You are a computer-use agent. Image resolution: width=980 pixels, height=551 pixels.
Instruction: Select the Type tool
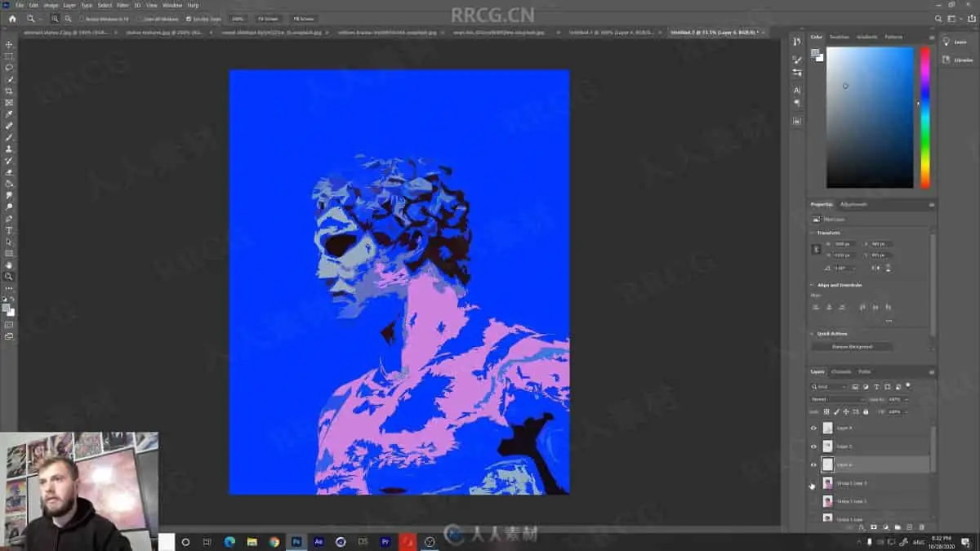(x=9, y=231)
